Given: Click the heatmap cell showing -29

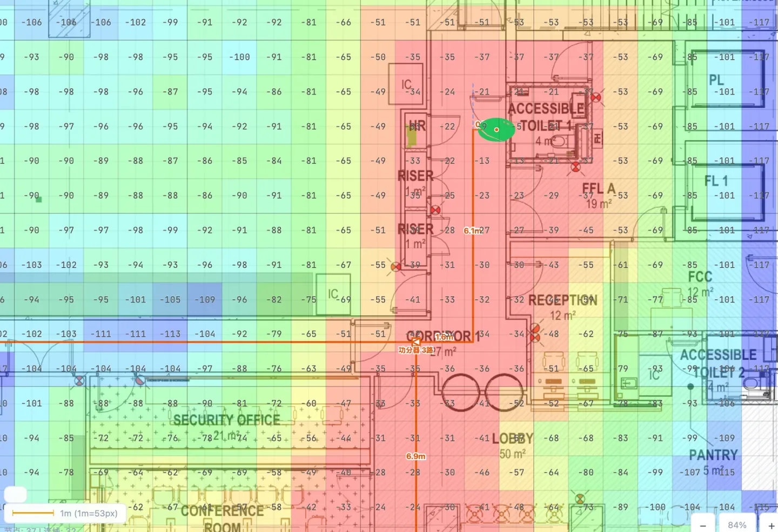Looking at the screenshot, I should (x=551, y=196).
